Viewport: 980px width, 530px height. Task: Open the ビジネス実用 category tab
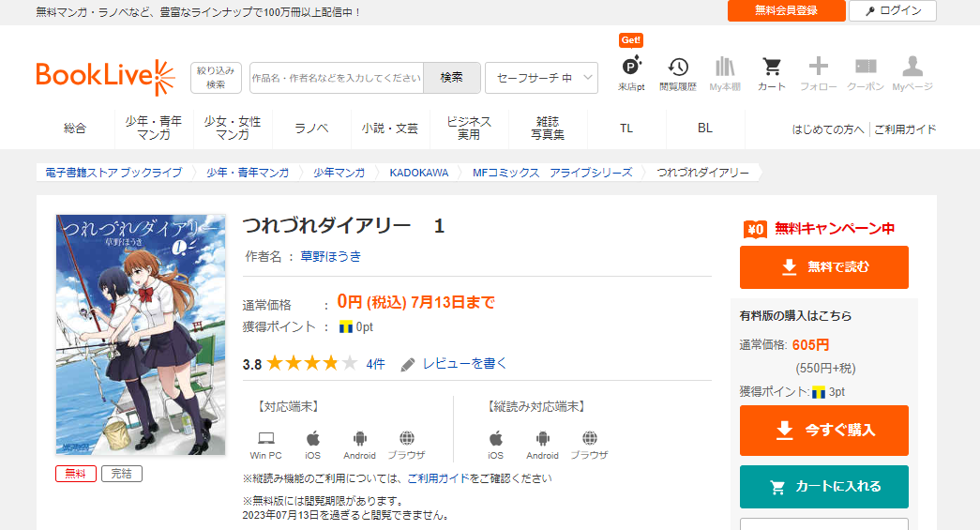(469, 129)
